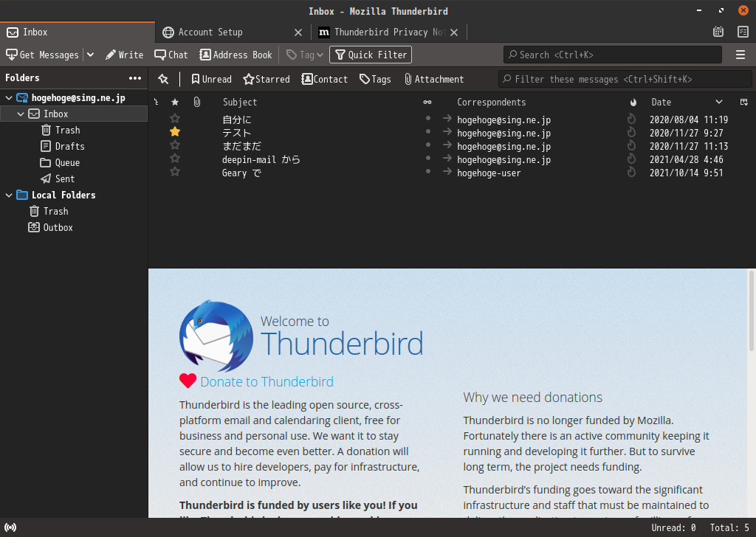Toggle the Quick Filter button
The height and width of the screenshot is (537, 756).
click(371, 55)
